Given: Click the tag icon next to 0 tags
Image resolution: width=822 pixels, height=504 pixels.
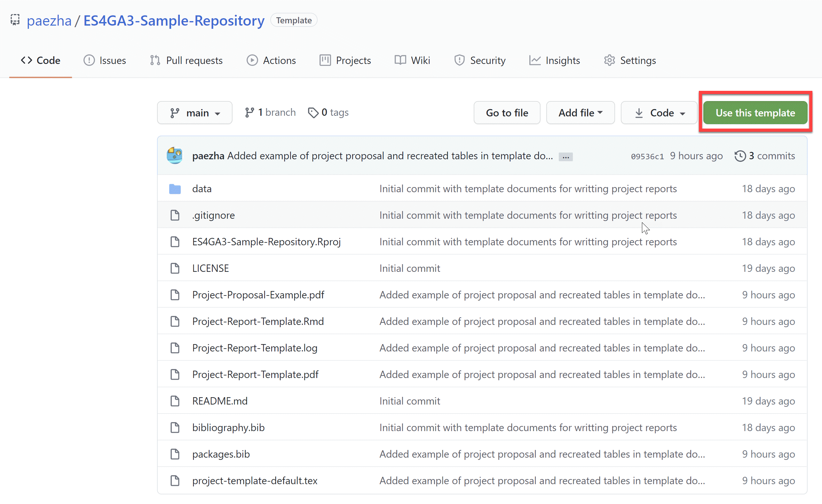Looking at the screenshot, I should [x=313, y=113].
